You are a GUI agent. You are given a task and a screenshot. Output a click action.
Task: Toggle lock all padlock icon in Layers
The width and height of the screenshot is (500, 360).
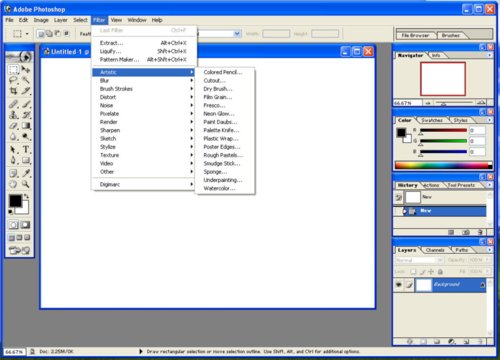[440, 272]
